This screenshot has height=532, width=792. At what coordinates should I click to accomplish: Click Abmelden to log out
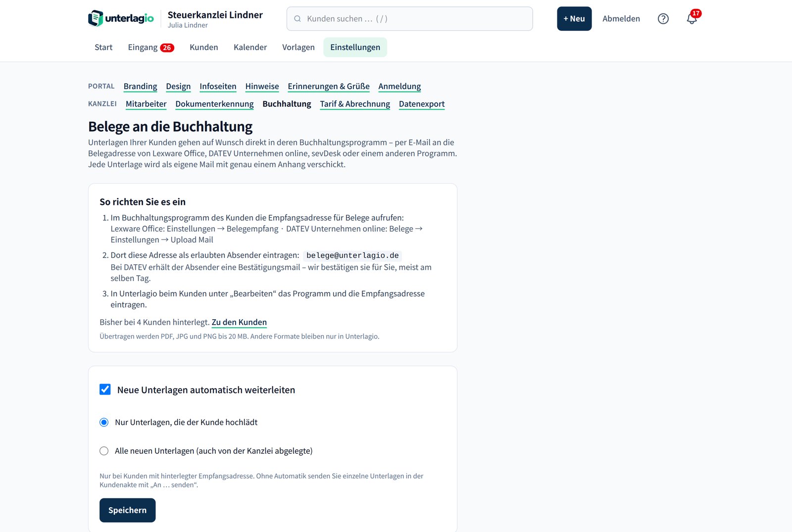(x=621, y=19)
